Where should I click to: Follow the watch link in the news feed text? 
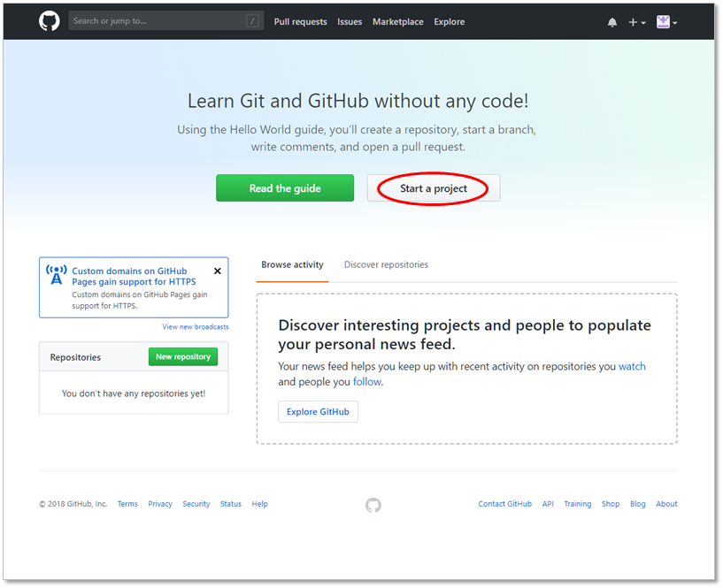point(631,366)
